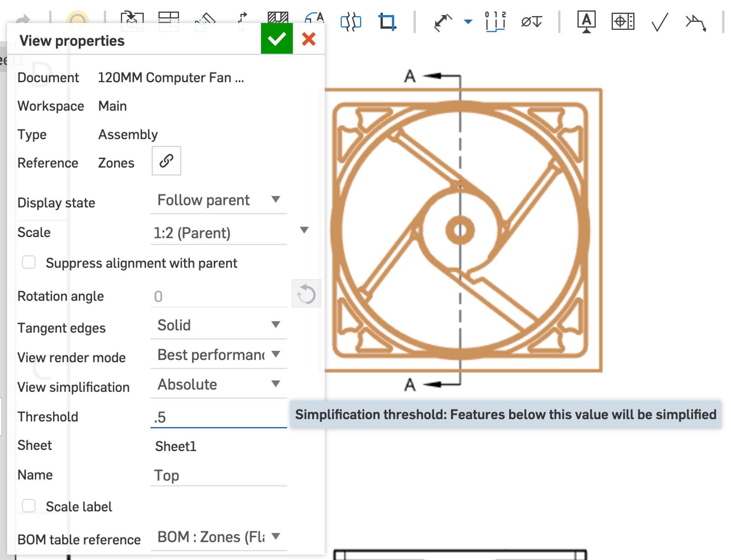Change Tangent edges from Solid
This screenshot has height=560, width=731.
[x=275, y=325]
